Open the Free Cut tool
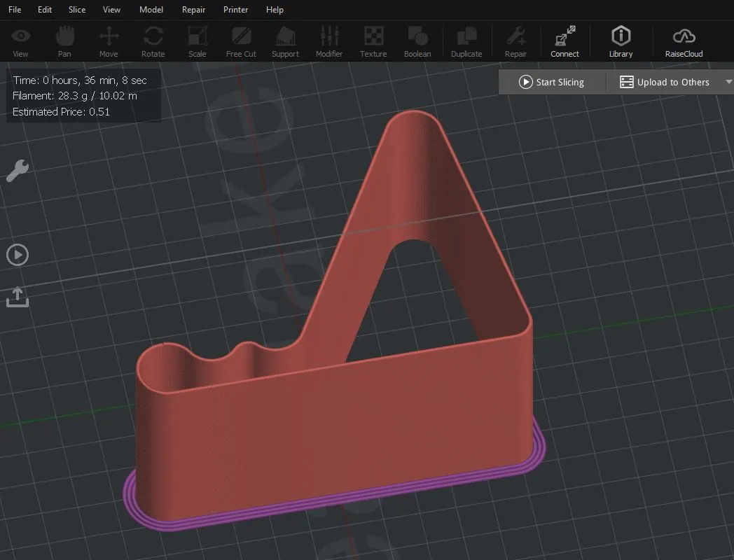734x560 pixels. (x=241, y=41)
